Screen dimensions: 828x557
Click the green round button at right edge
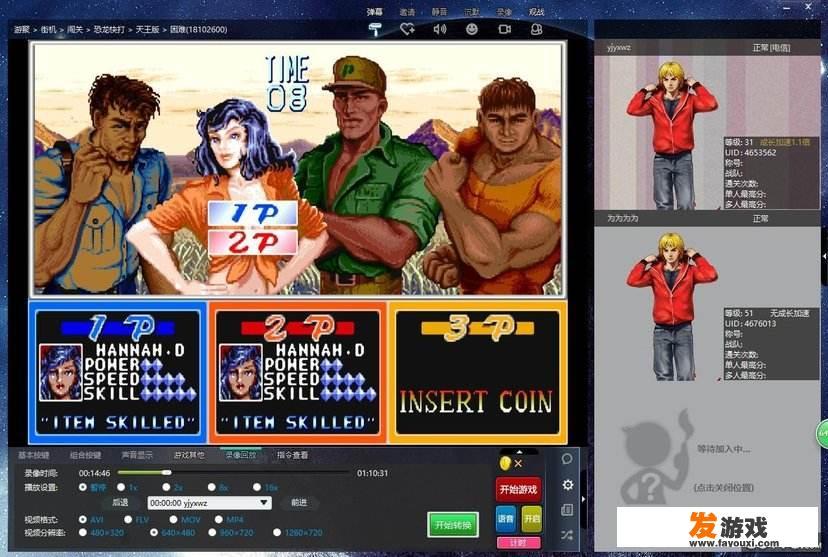[823, 433]
